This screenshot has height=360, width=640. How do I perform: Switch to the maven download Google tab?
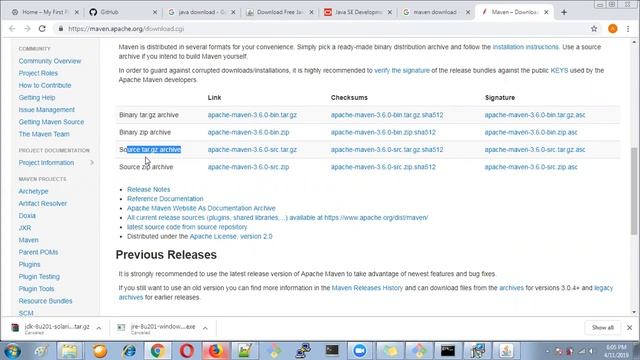(x=436, y=12)
